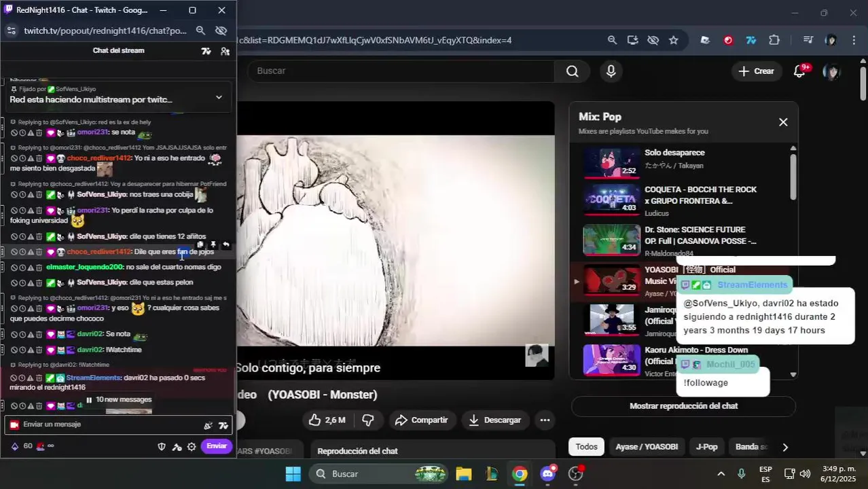Show hidden system tray icons chevron

(721, 474)
